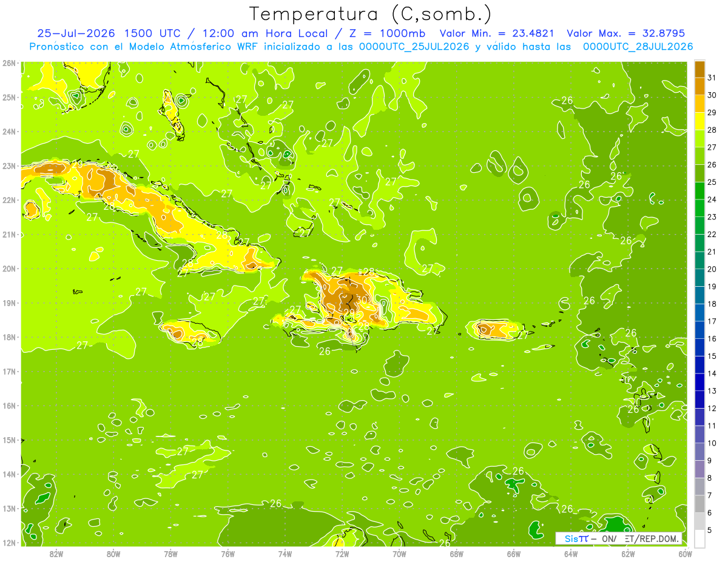Click the 72W longitude axis label
This screenshot has height=562, width=728.
342,554
